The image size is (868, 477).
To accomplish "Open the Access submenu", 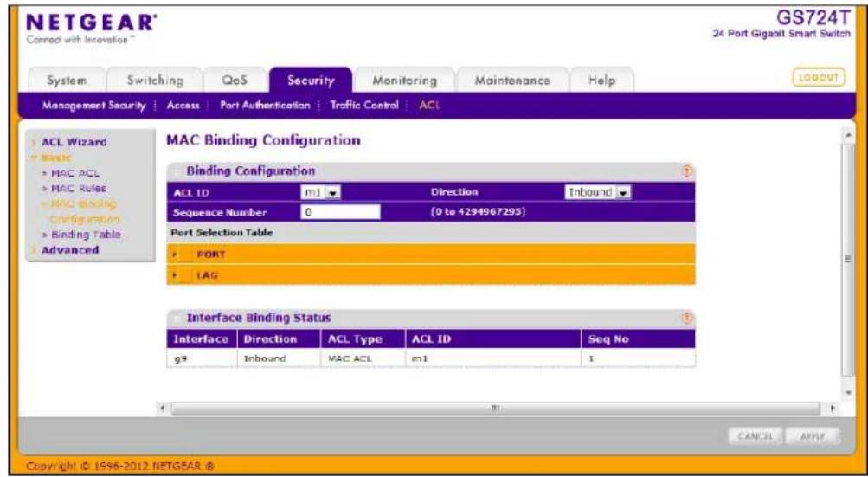I will coord(183,106).
